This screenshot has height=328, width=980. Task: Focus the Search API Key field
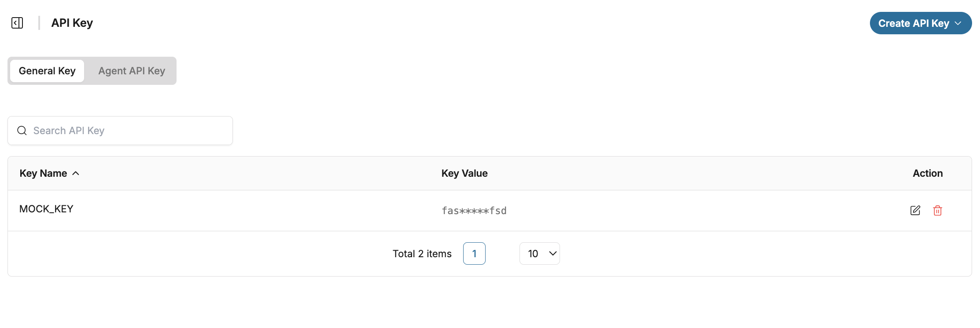(128, 131)
